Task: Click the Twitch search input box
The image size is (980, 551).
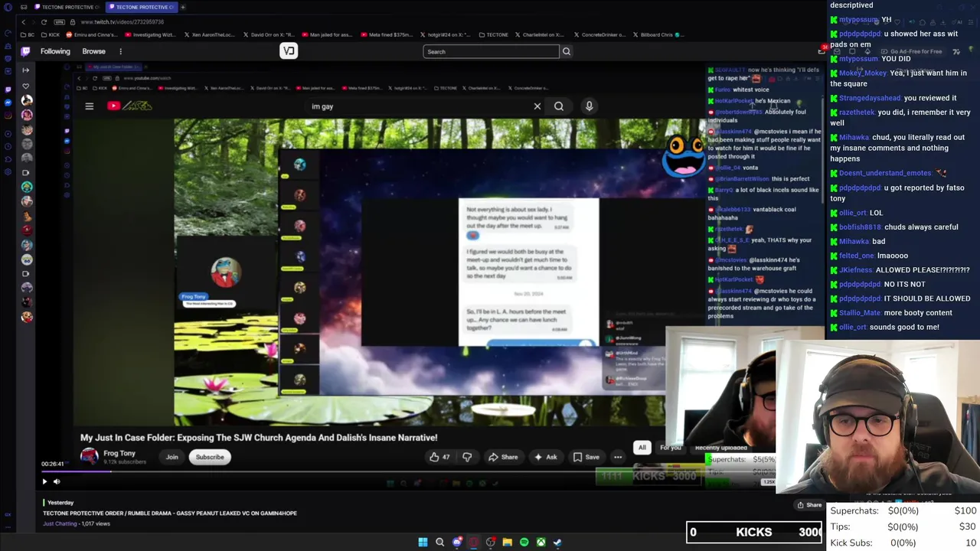Action: (491, 51)
